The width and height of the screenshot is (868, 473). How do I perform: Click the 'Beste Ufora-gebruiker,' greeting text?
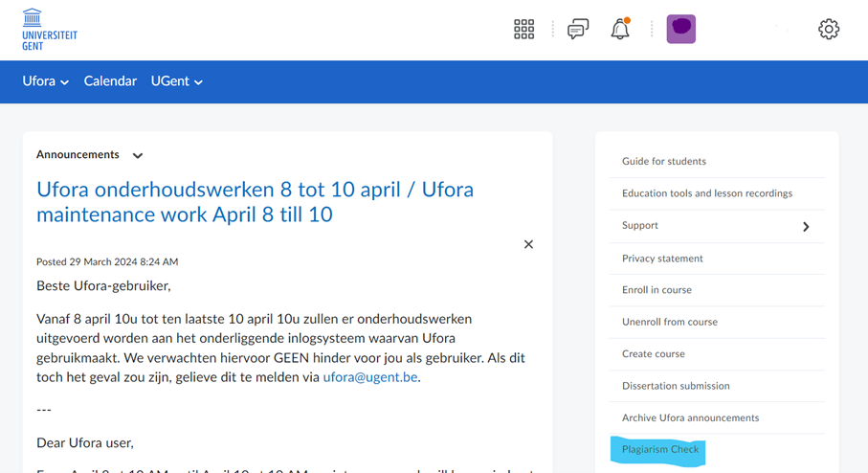click(103, 285)
